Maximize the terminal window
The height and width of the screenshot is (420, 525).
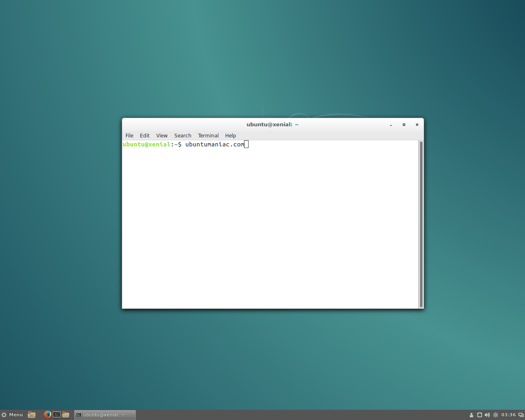tap(404, 125)
